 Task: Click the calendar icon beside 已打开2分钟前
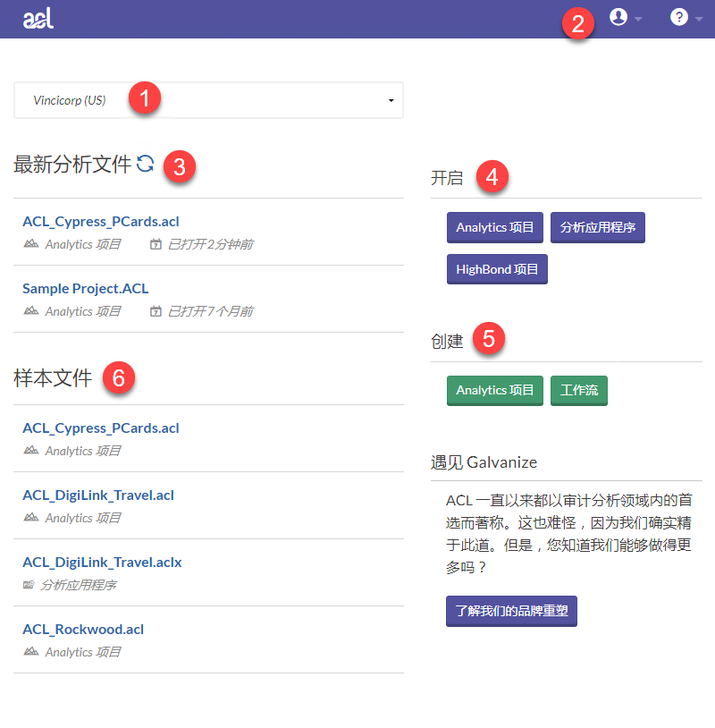point(156,244)
